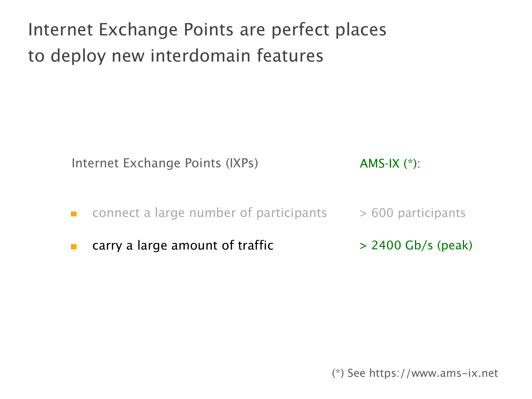Select the '> 600 participants' statistic
The width and height of the screenshot is (532, 399).
[x=412, y=213]
